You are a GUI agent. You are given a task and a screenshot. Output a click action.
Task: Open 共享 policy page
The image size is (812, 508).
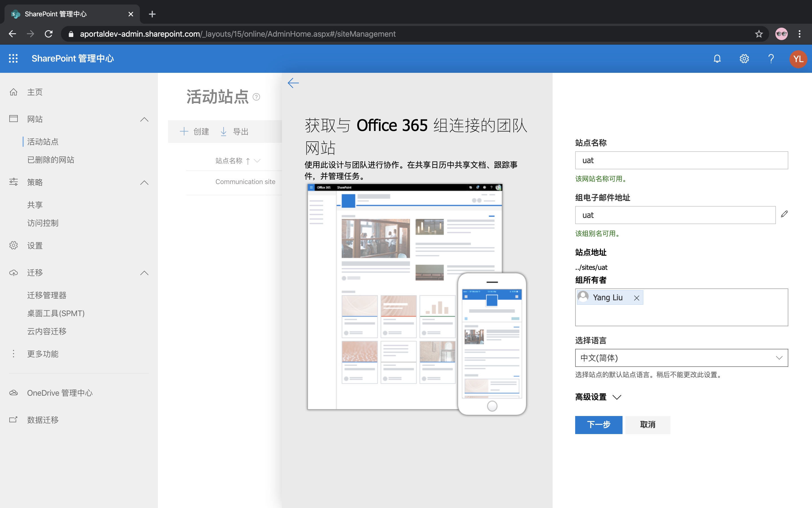pos(35,205)
